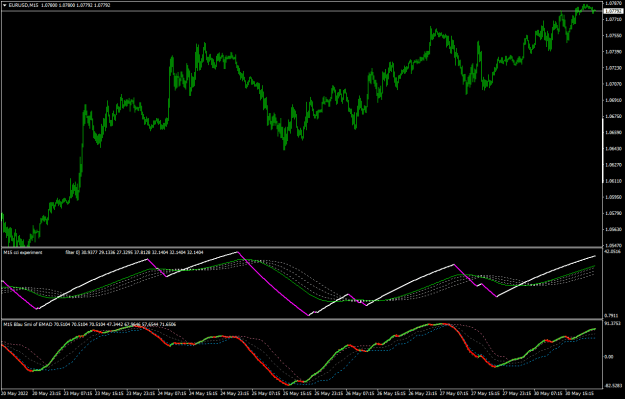Click the '24 May 07:15' time axis label
The height and width of the screenshot is (399, 625).
(173, 394)
